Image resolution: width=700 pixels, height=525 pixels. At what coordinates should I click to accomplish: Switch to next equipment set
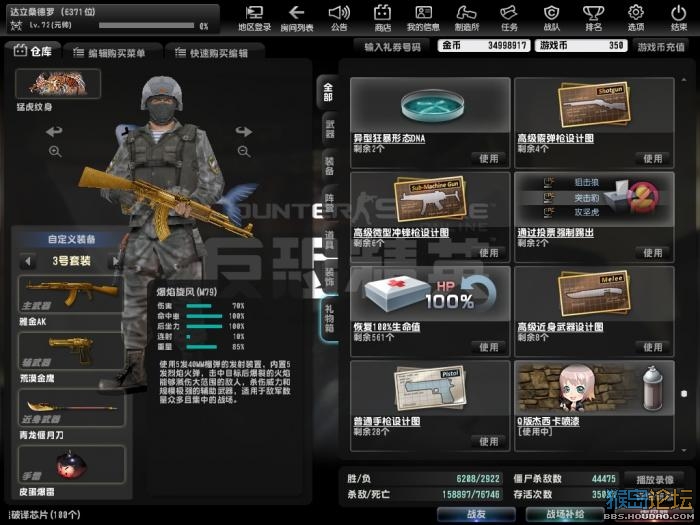point(116,261)
